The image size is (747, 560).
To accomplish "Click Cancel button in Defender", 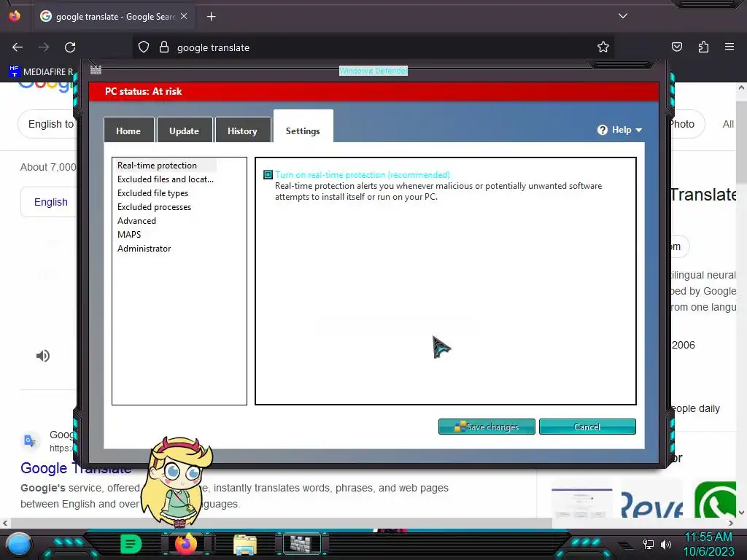I will pyautogui.click(x=587, y=427).
